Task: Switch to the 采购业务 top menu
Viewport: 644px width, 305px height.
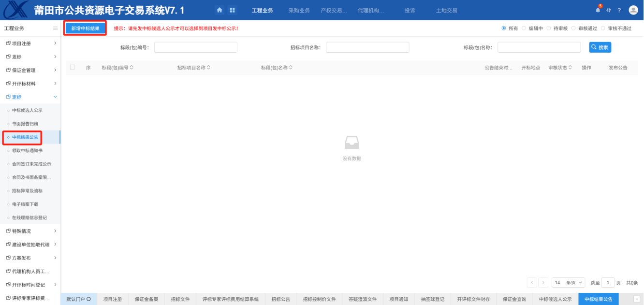Action: pos(299,11)
